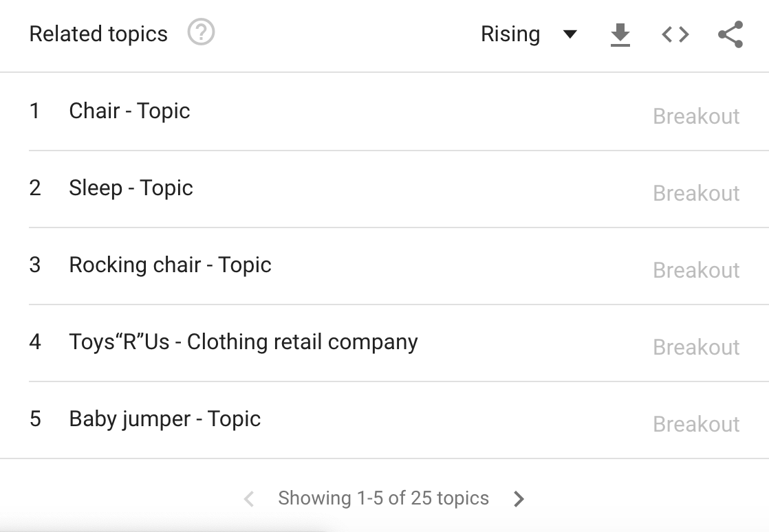Viewport: 769px width, 532px height.
Task: Download related topics data as CSV
Action: (x=620, y=34)
